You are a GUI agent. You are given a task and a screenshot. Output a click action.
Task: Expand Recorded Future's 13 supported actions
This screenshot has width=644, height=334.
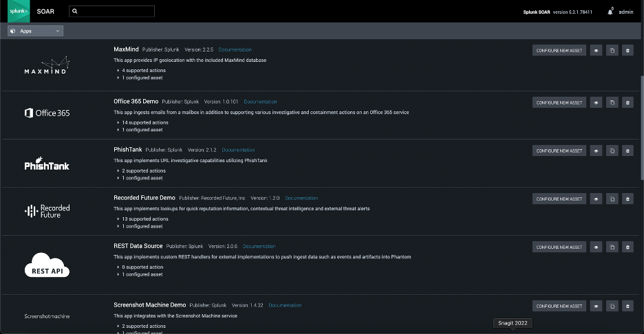(142, 219)
